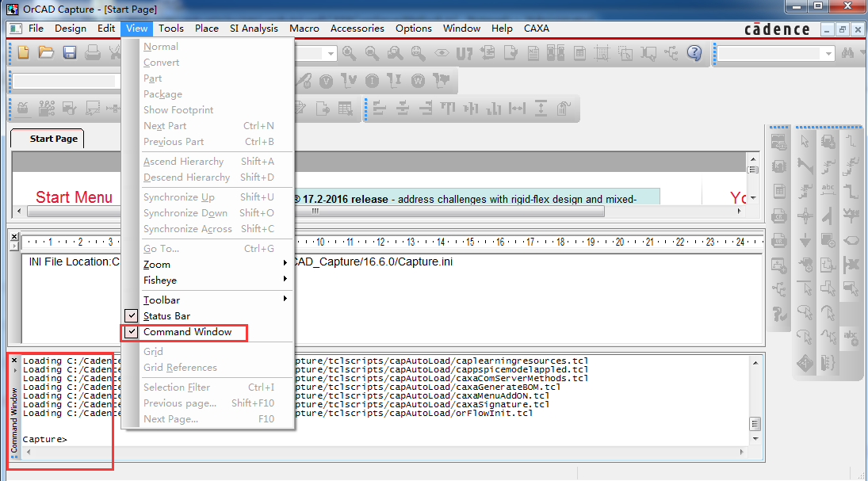Open the Options menu

(414, 29)
